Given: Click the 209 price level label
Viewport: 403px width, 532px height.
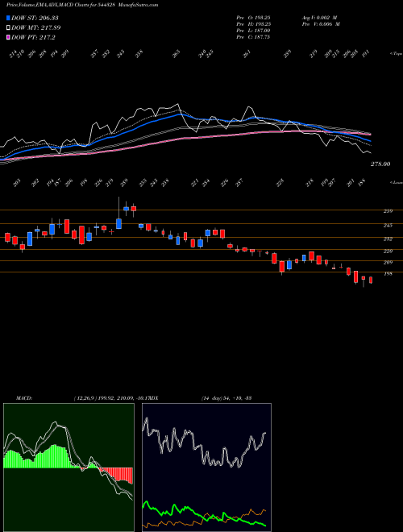Looking at the screenshot, I should click(x=388, y=262).
